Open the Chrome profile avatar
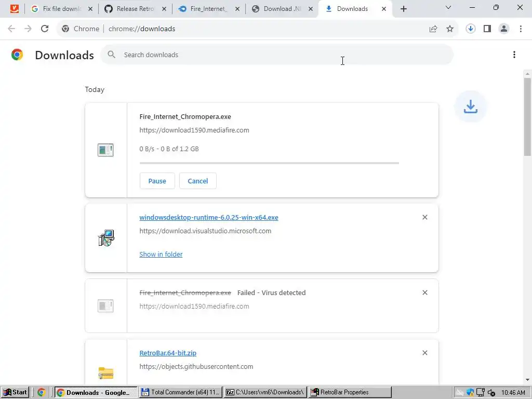Screen dimensions: 532x399 [x=504, y=29]
